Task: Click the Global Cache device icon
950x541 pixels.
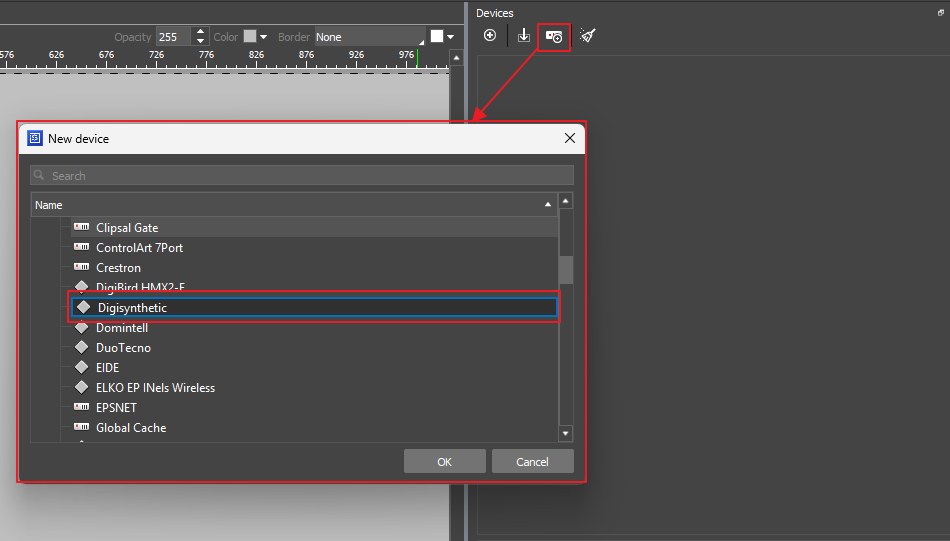Action: coord(81,428)
